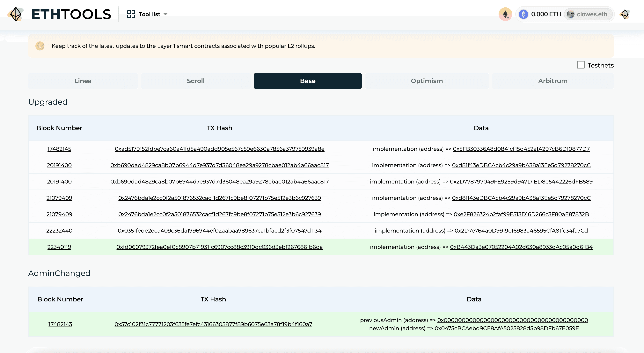The image size is (644, 353).
Task: Click the blue Ethereum network icon
Action: point(523,14)
